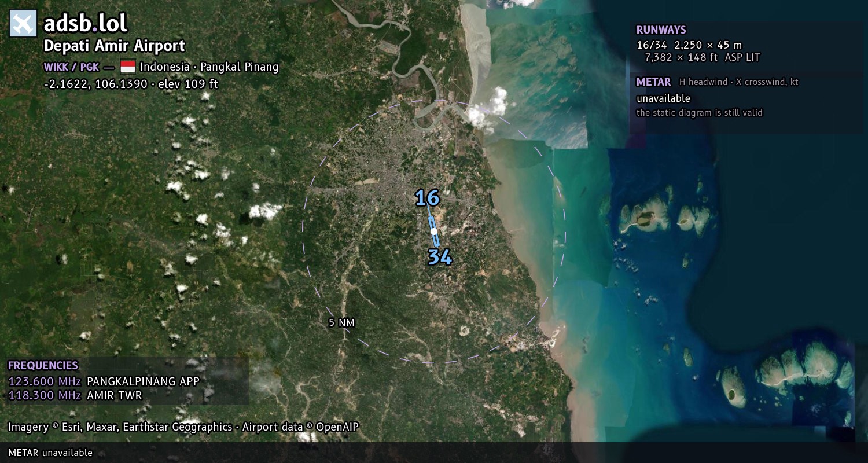Click the H headwind · X crosswind legend
868x463 pixels.
(x=739, y=82)
